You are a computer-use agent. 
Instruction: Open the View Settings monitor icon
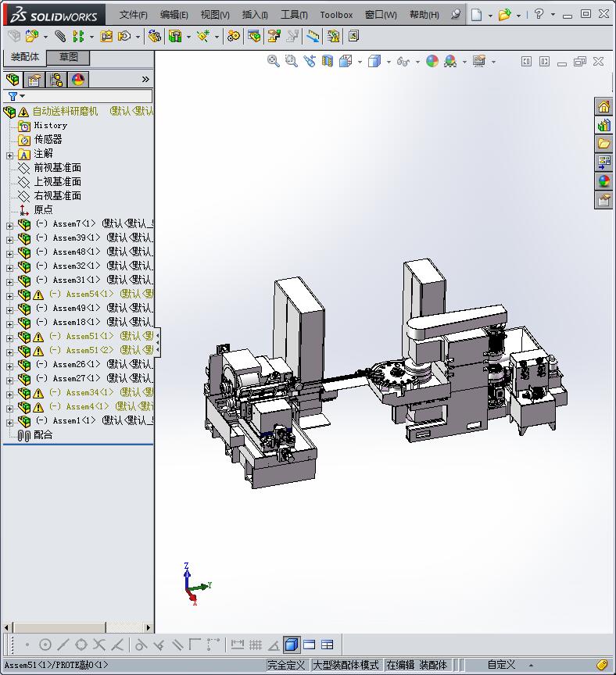tap(479, 61)
